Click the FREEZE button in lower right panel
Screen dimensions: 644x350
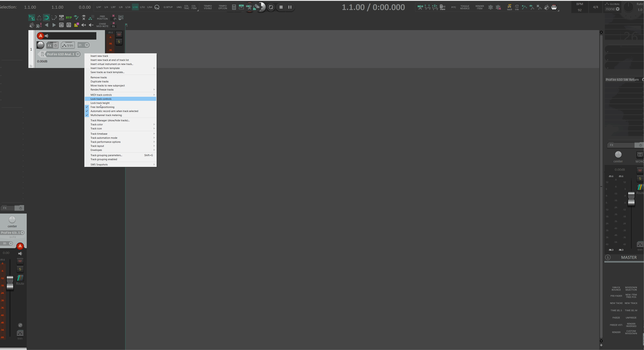click(x=616, y=318)
